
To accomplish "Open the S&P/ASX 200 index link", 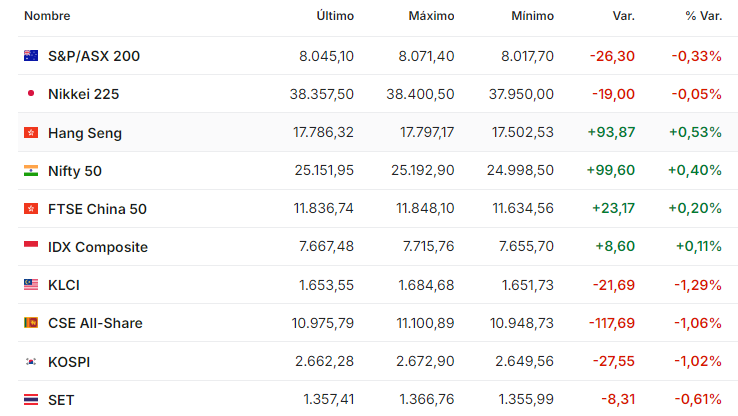I will [94, 56].
